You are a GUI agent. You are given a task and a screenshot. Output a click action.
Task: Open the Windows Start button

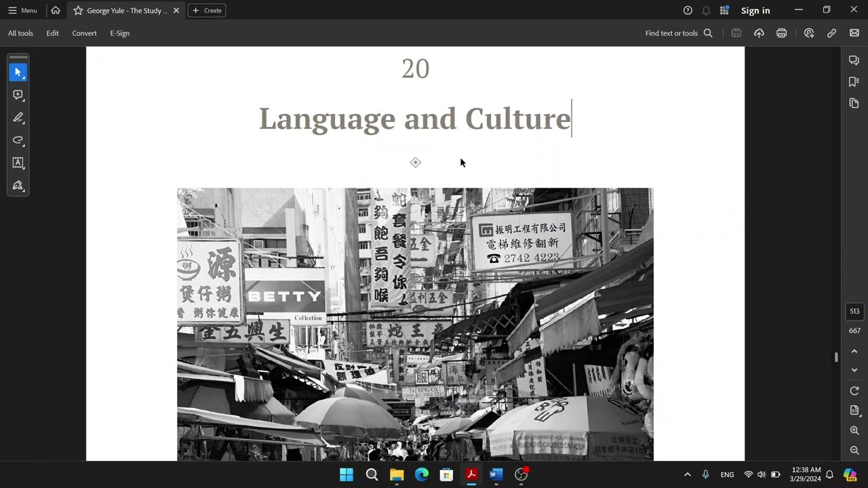[x=347, y=474]
